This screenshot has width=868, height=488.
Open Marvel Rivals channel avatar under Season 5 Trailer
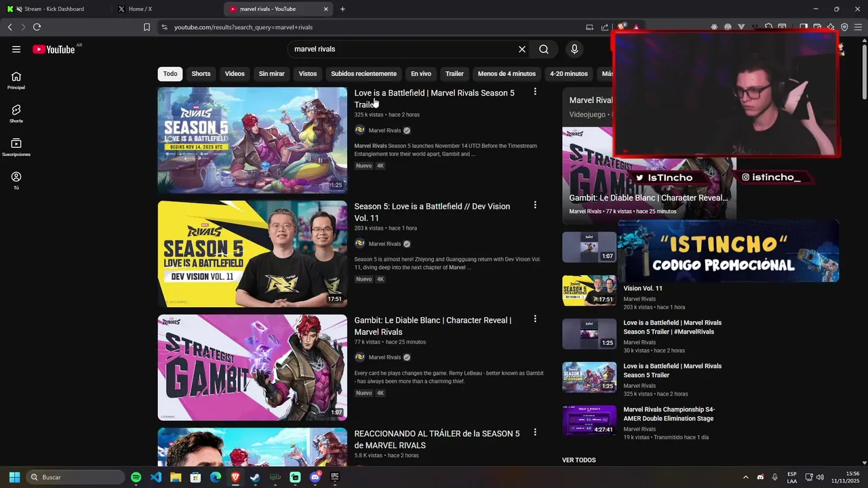click(359, 130)
